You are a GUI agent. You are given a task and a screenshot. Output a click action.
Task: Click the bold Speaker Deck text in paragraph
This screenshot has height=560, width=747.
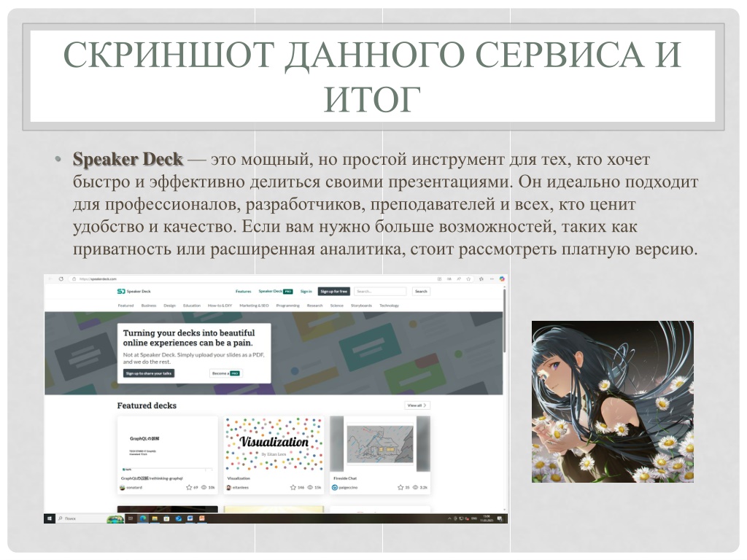click(x=128, y=159)
